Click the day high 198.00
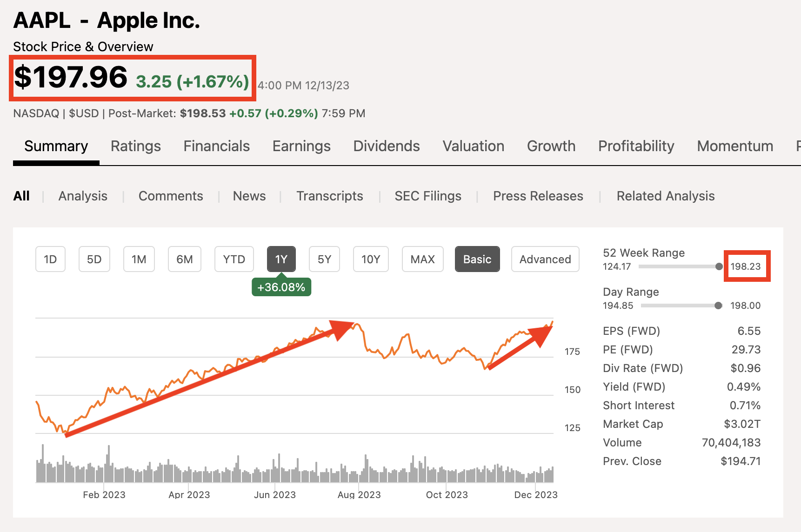The image size is (801, 532). (746, 306)
